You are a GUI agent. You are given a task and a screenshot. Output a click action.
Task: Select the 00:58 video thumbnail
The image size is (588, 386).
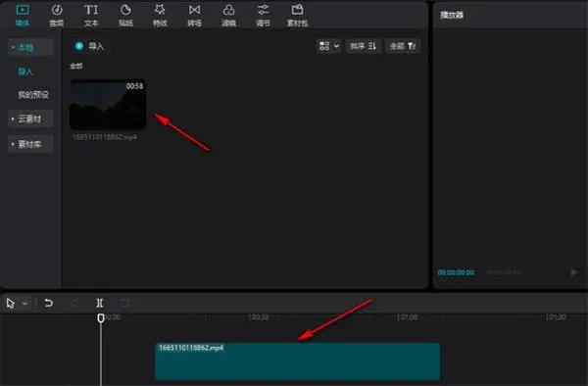pos(108,104)
